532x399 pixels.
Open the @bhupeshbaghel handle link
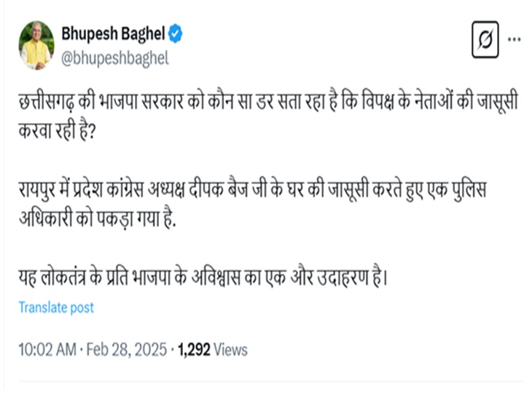tap(115, 58)
